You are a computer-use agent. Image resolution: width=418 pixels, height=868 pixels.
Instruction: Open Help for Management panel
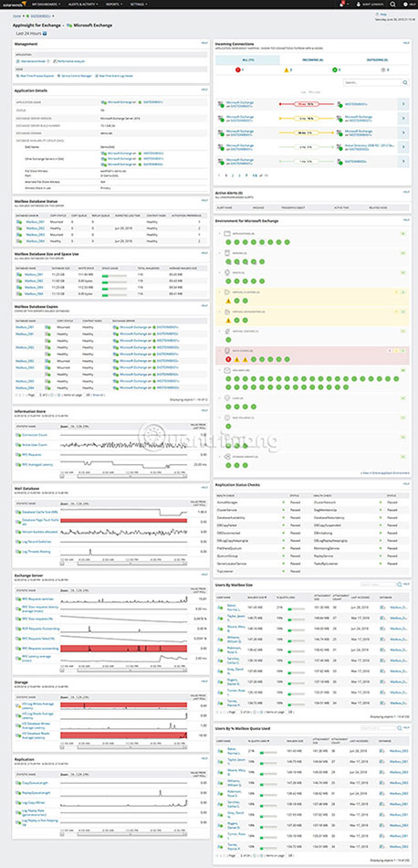[204, 44]
